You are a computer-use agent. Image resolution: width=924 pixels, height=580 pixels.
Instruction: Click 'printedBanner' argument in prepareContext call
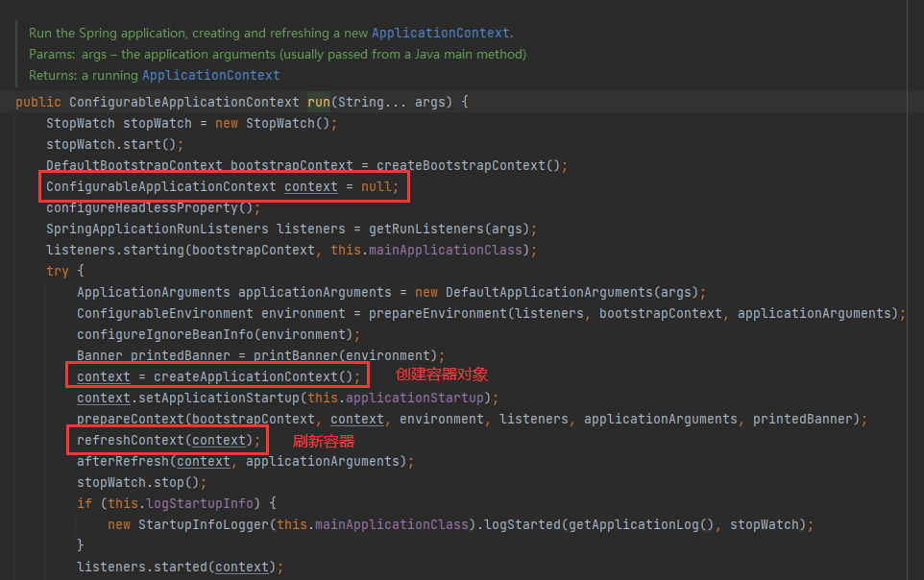[803, 419]
